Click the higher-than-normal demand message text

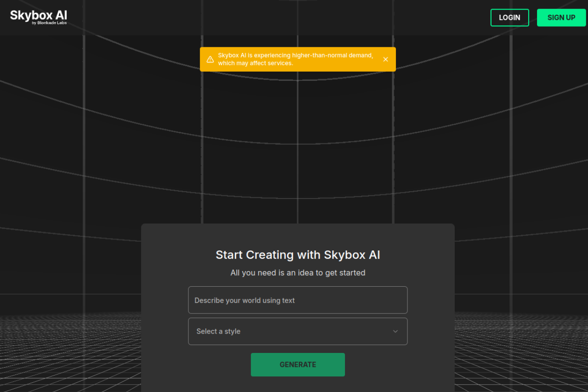(x=295, y=59)
